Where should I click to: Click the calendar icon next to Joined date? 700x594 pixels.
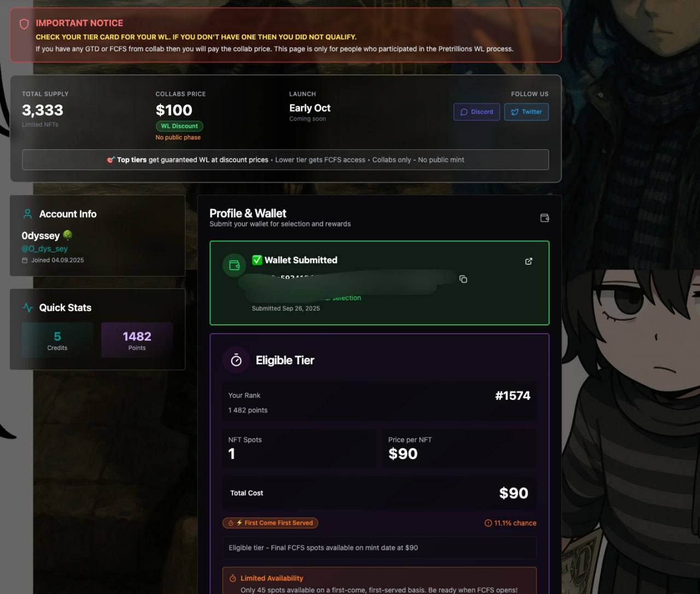click(25, 260)
